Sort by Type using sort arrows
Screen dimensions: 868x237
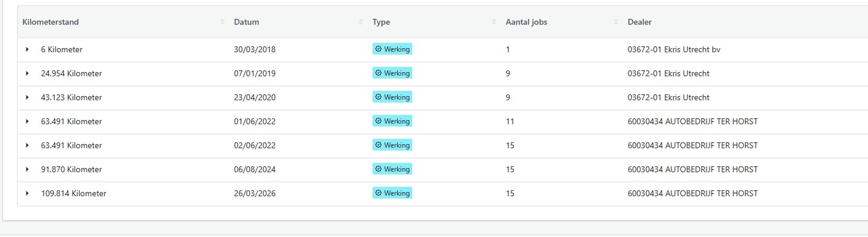(x=494, y=22)
